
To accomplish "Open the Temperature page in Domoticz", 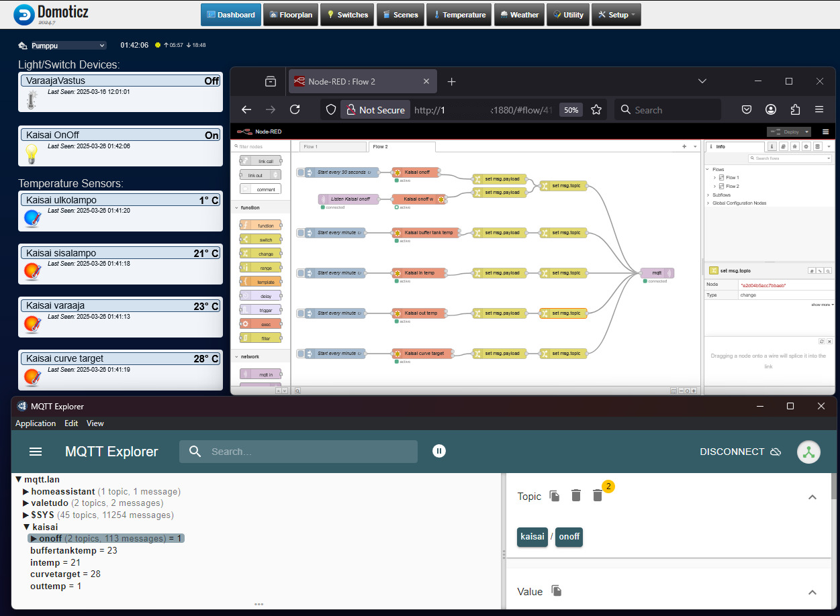I will 459,15.
